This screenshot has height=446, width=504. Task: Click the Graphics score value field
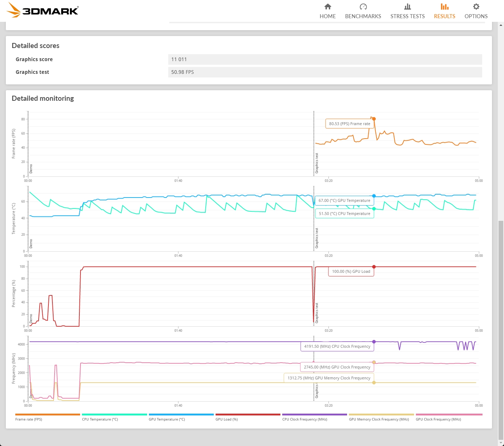coord(325,59)
